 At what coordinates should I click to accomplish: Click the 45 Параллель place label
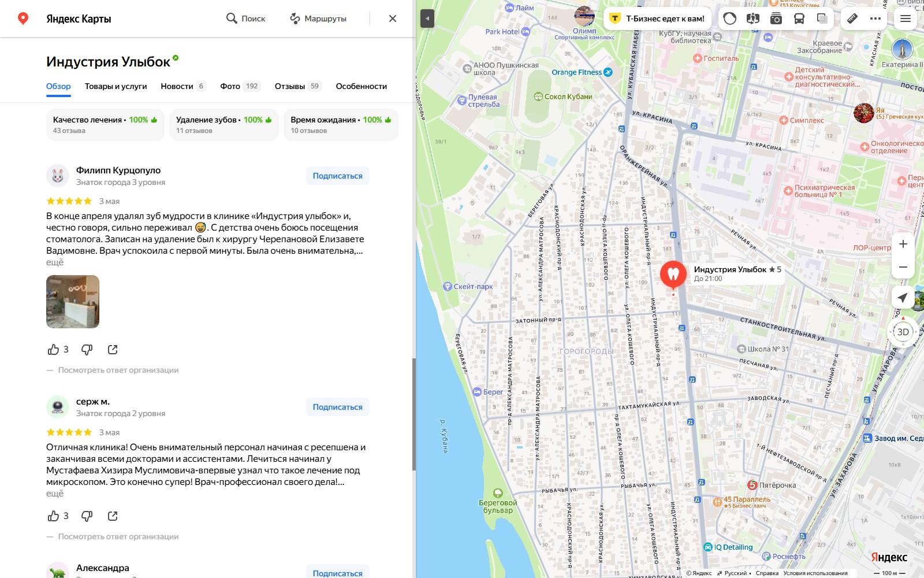pos(742,502)
